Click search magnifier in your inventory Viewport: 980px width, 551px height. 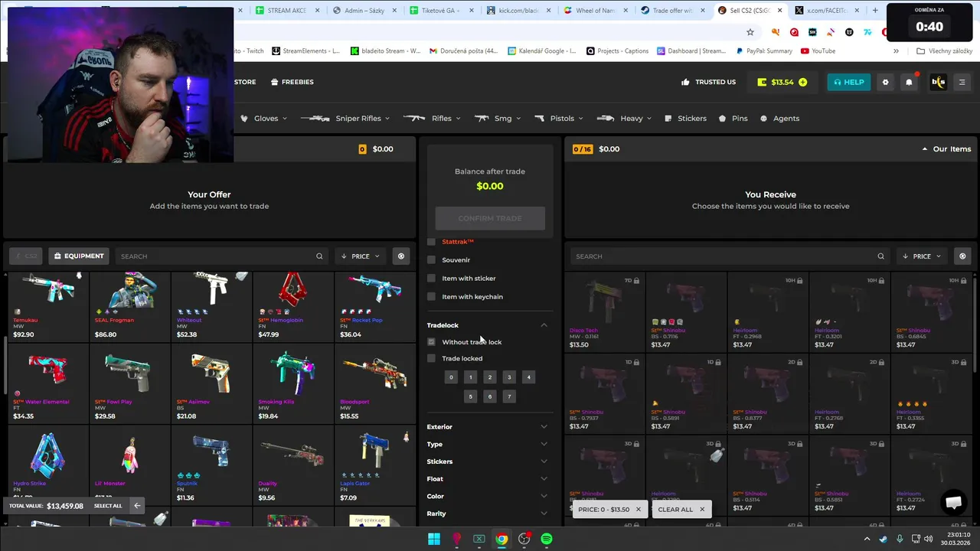coord(319,256)
